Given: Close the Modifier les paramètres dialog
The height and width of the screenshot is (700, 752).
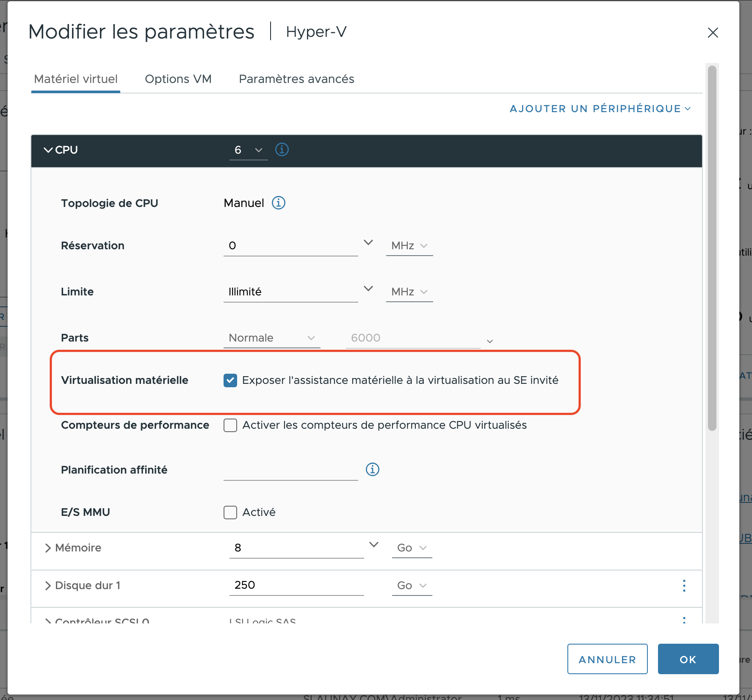Looking at the screenshot, I should coord(713,33).
